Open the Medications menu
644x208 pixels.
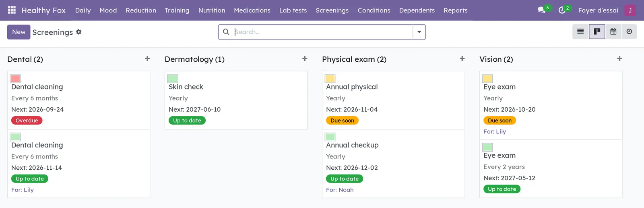(x=252, y=10)
